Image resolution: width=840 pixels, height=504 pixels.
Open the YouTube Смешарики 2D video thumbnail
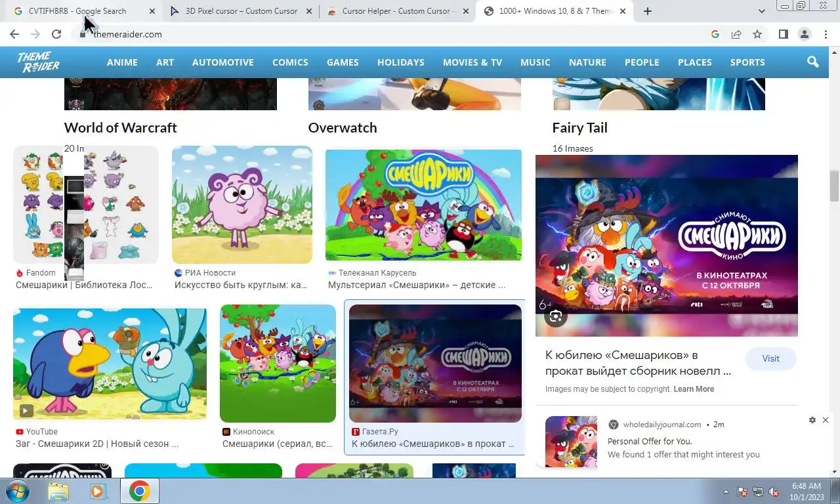point(110,364)
